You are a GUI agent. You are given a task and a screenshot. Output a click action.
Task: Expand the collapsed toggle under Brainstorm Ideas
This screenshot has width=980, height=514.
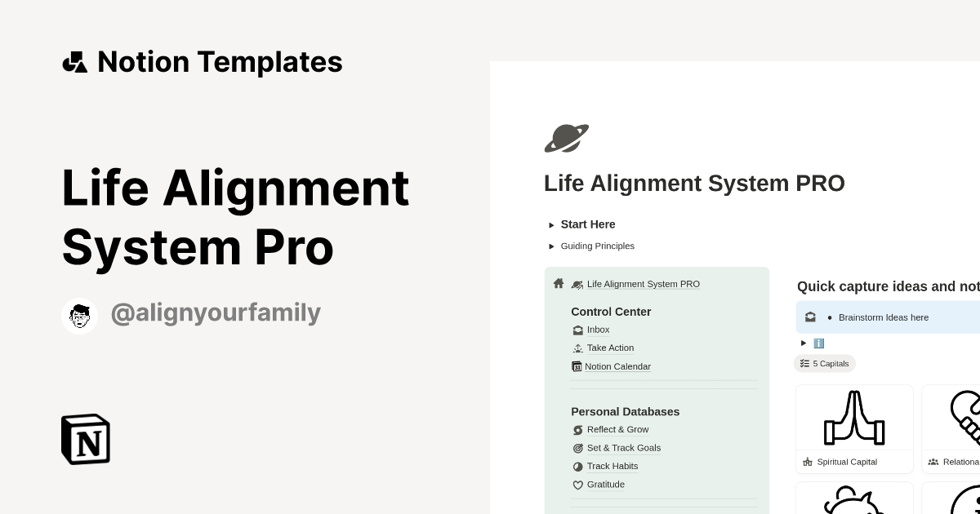point(804,343)
